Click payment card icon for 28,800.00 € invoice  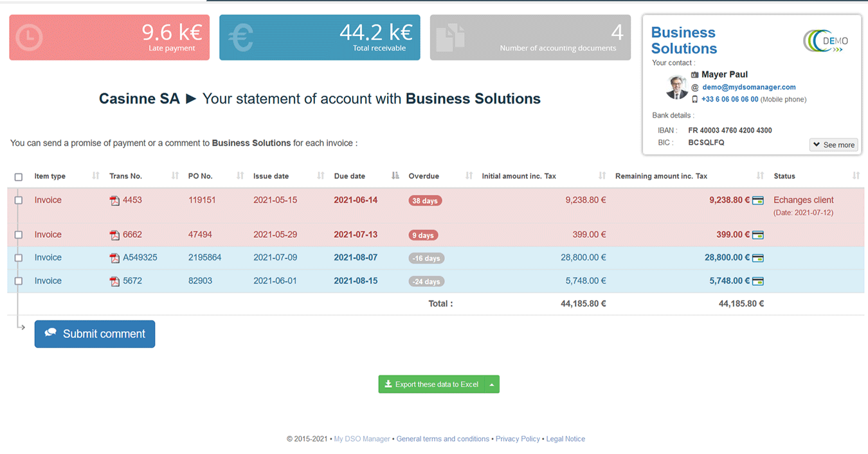pos(758,258)
